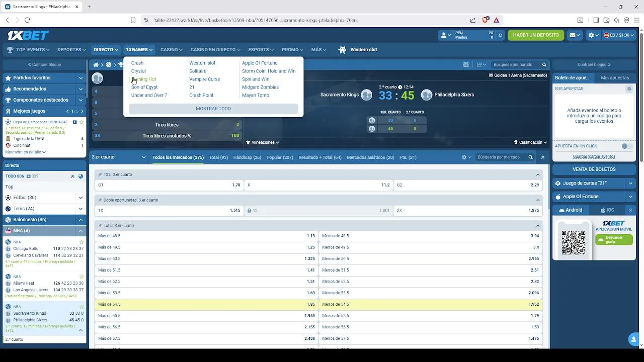Open the Brave Wallet icon
The height and width of the screenshot is (362, 644).
point(606,20)
